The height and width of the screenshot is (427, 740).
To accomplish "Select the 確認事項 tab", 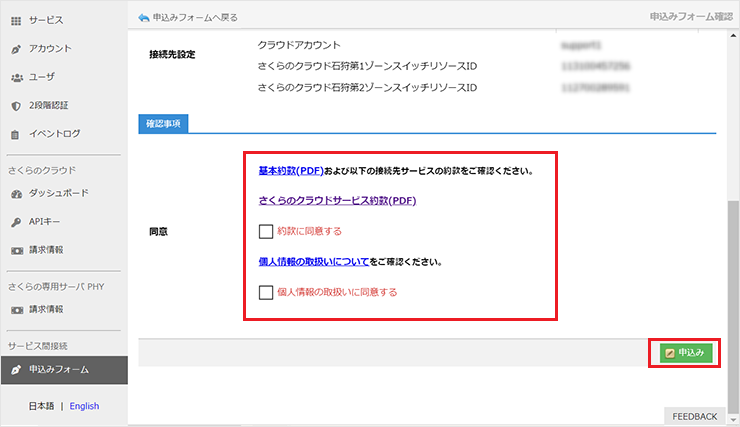I will click(164, 124).
